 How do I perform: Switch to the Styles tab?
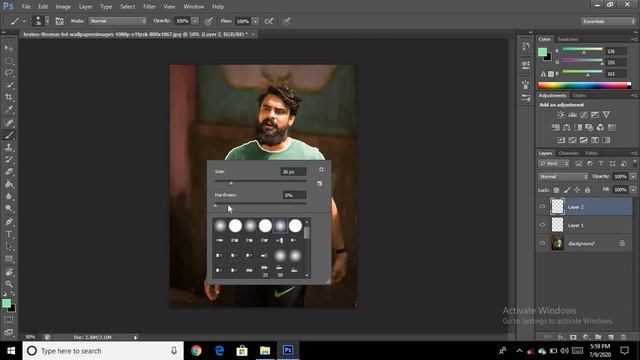point(579,96)
